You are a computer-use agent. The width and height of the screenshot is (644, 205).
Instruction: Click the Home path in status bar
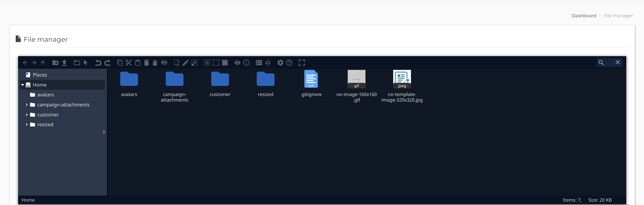(28, 200)
